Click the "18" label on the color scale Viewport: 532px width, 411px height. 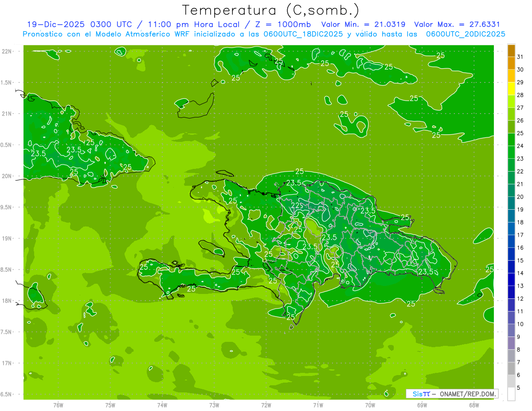click(520, 222)
